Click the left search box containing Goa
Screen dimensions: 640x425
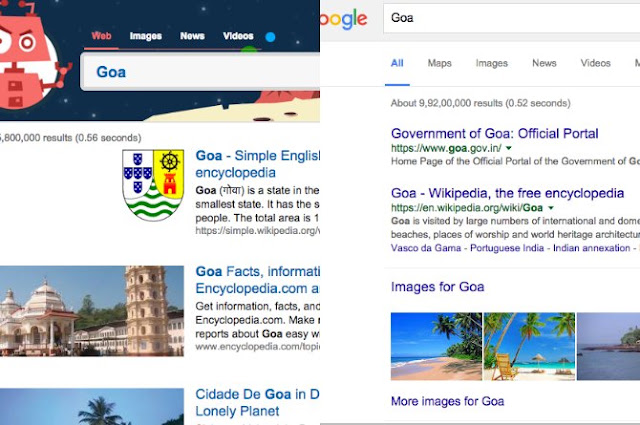[x=200, y=72]
